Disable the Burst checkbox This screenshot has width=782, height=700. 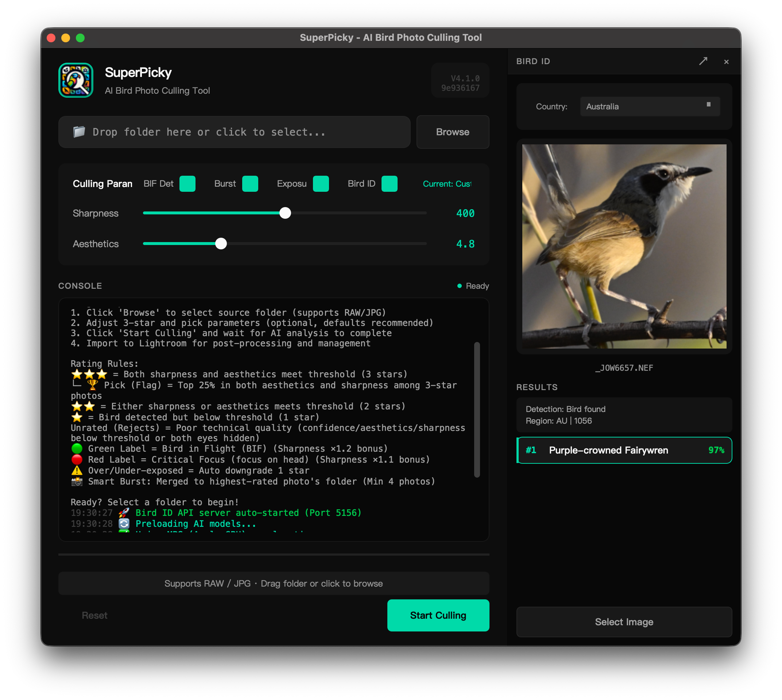click(x=250, y=184)
